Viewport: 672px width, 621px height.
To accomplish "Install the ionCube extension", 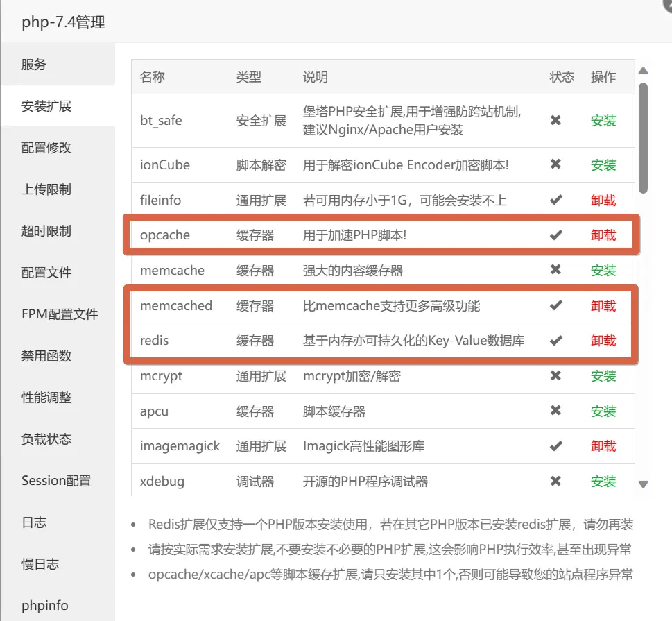I will (x=603, y=164).
